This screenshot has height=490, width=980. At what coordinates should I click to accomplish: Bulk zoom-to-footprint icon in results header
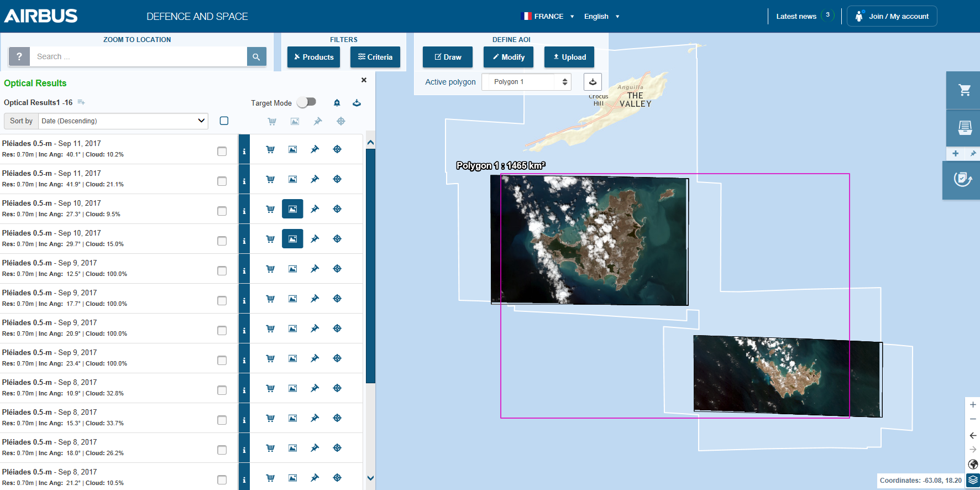point(341,121)
